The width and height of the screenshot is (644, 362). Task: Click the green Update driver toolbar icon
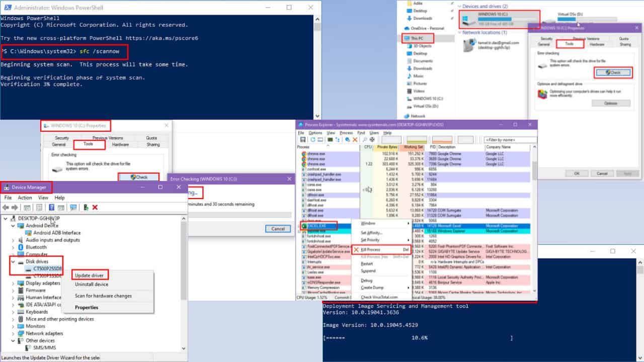click(x=86, y=207)
